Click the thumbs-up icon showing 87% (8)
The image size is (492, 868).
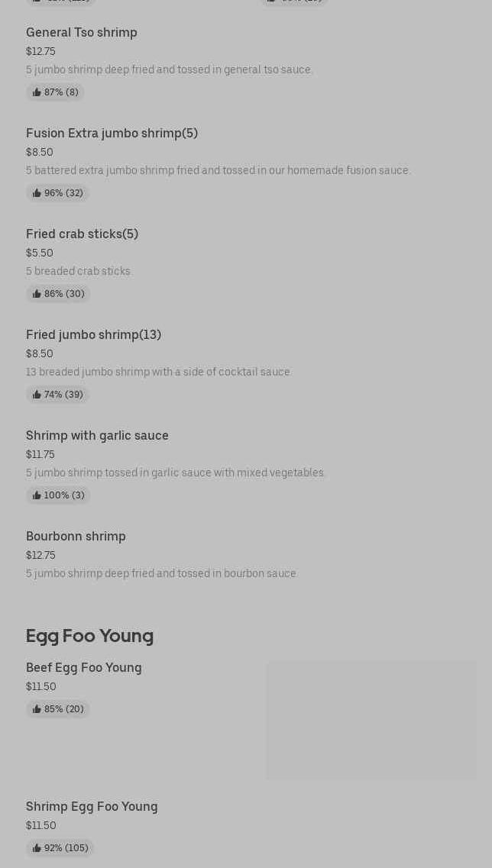(37, 92)
